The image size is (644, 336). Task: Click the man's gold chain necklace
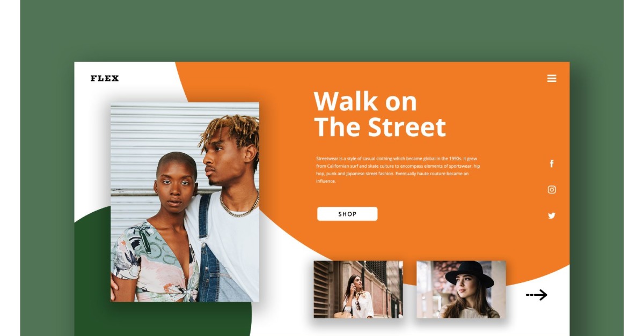coord(239,206)
